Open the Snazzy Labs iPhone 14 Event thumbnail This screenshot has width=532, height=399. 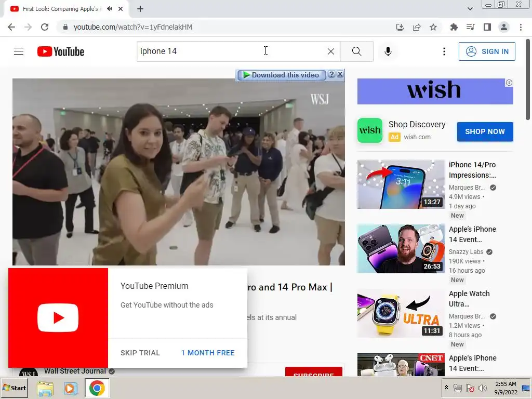click(x=401, y=249)
